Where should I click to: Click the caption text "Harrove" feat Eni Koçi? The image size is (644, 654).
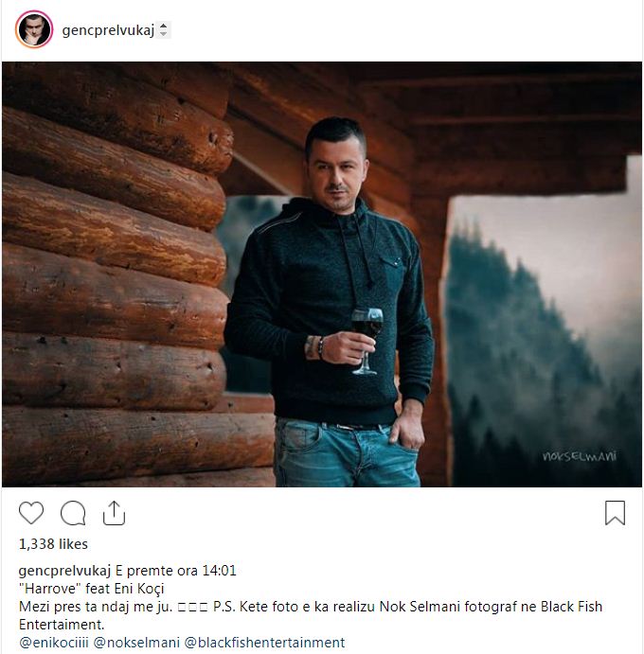(x=92, y=589)
